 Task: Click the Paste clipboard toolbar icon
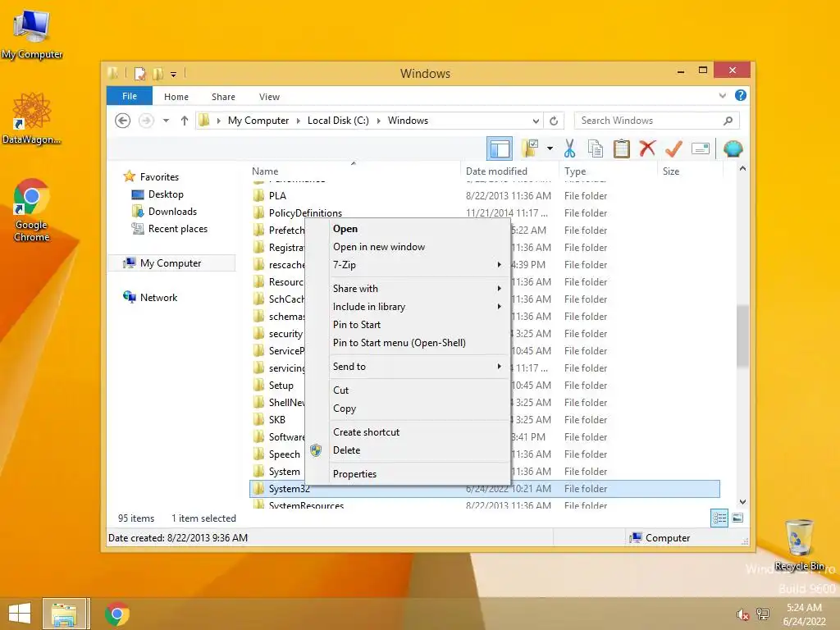point(622,148)
